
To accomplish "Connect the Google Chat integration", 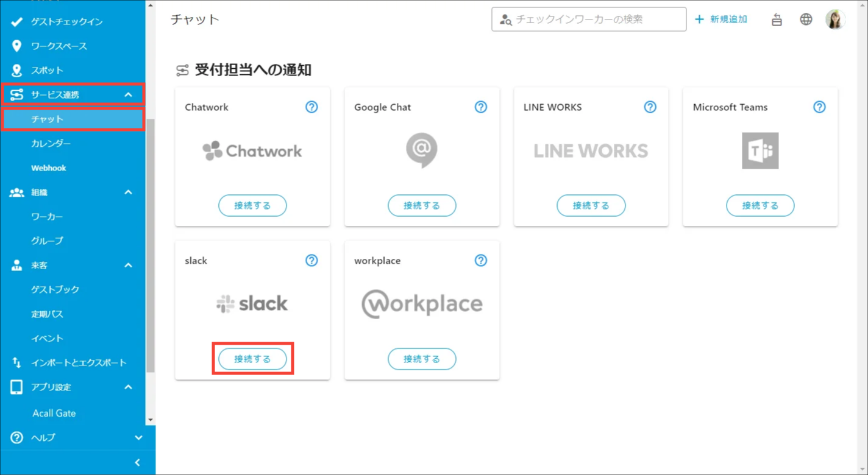I will pyautogui.click(x=422, y=206).
